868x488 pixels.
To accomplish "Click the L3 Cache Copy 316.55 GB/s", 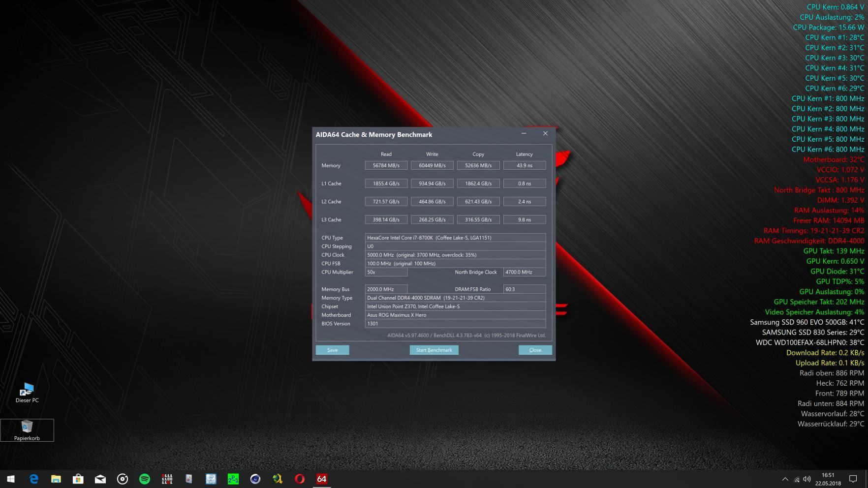I will click(478, 219).
